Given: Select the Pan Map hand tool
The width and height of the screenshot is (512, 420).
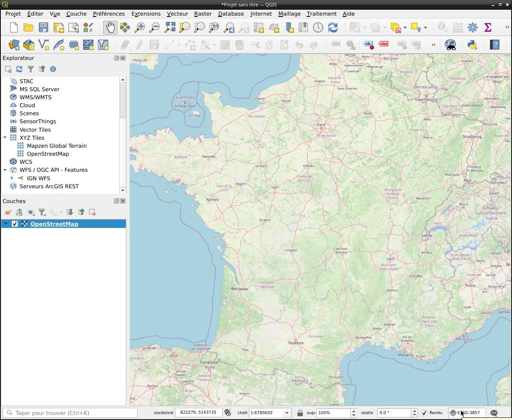Looking at the screenshot, I should pos(110,28).
